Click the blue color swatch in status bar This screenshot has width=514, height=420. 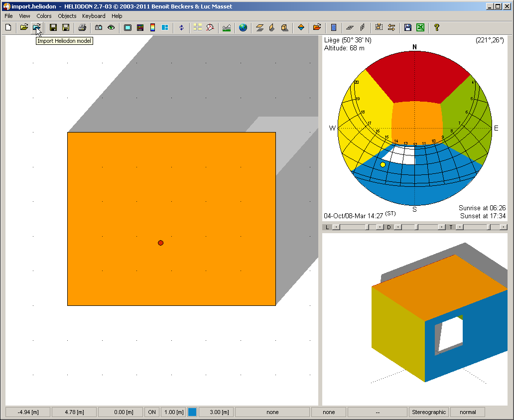click(192, 412)
